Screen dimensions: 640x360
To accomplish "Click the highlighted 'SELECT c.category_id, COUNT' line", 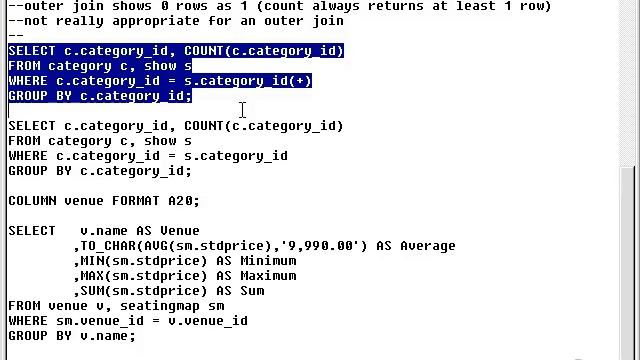I will tap(176, 51).
